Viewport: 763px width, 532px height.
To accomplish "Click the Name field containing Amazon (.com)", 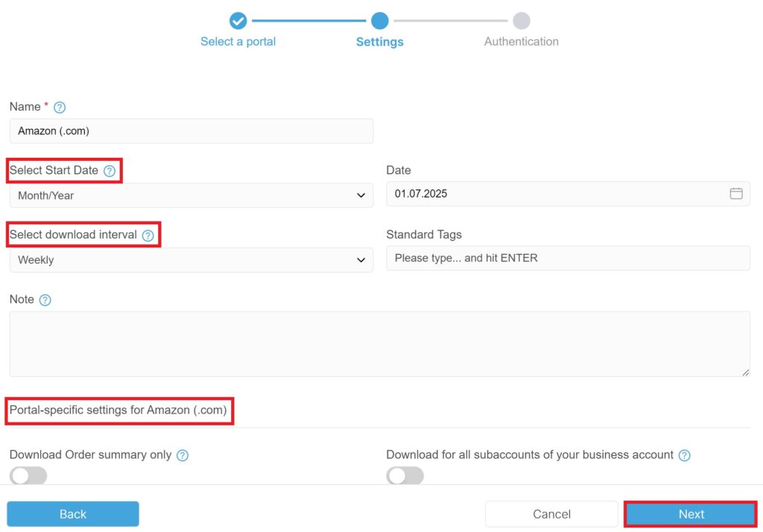I will click(191, 131).
